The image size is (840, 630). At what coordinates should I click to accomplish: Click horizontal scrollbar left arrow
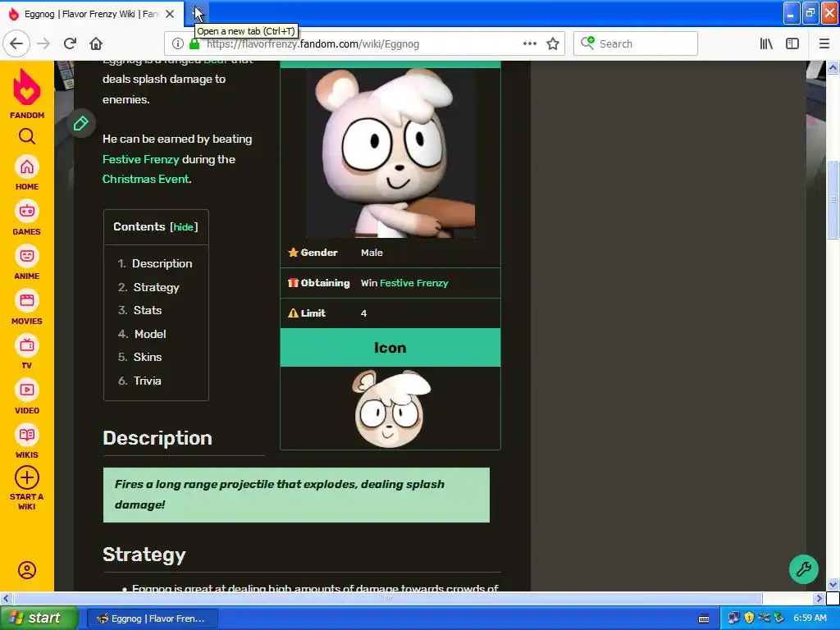(x=6, y=598)
